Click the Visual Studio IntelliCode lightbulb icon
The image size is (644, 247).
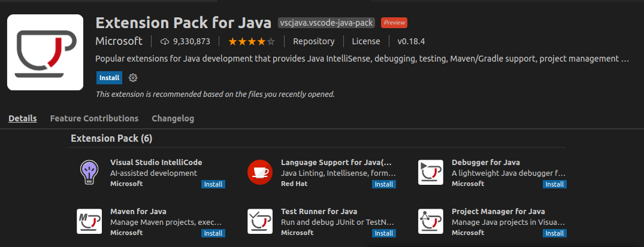(x=89, y=173)
